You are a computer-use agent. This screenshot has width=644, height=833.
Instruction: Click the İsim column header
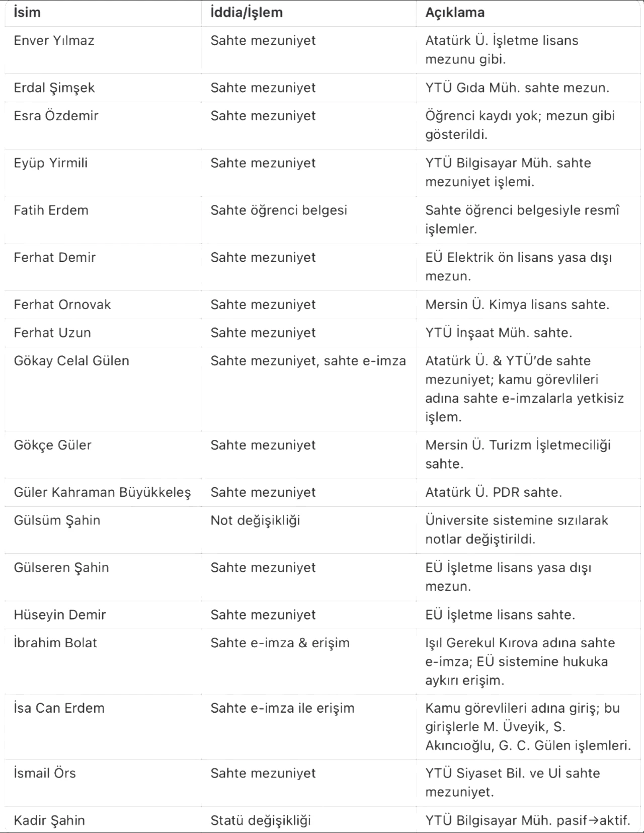(x=27, y=13)
